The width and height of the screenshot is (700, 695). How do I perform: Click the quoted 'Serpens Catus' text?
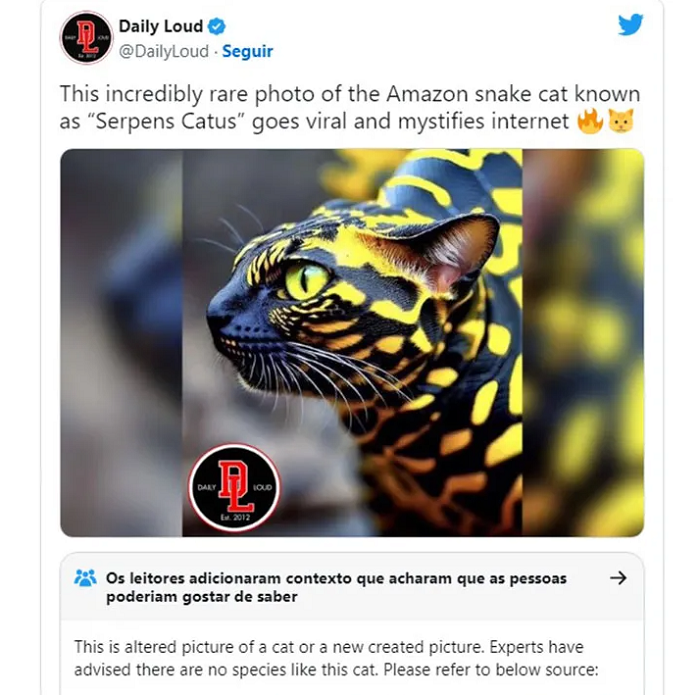(x=165, y=121)
